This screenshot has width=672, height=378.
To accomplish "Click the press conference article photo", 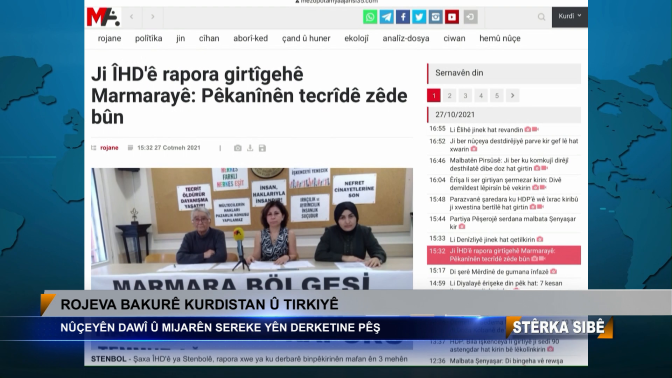I will coord(252,228).
